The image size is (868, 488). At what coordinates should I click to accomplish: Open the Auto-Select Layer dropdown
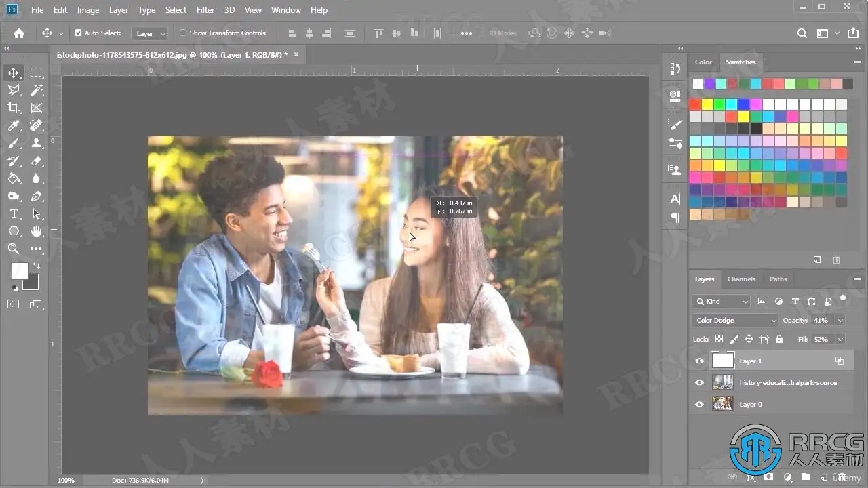point(150,33)
